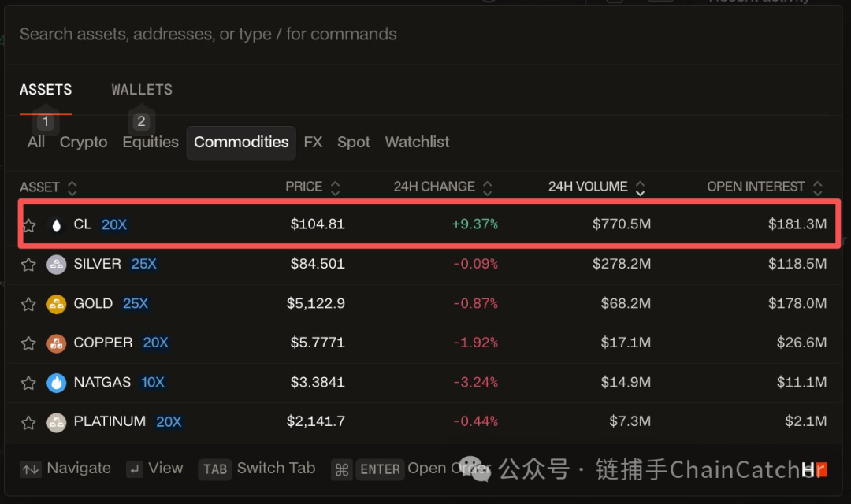Star the CL asset as favorite
This screenshot has height=504, width=851.
[x=29, y=225]
